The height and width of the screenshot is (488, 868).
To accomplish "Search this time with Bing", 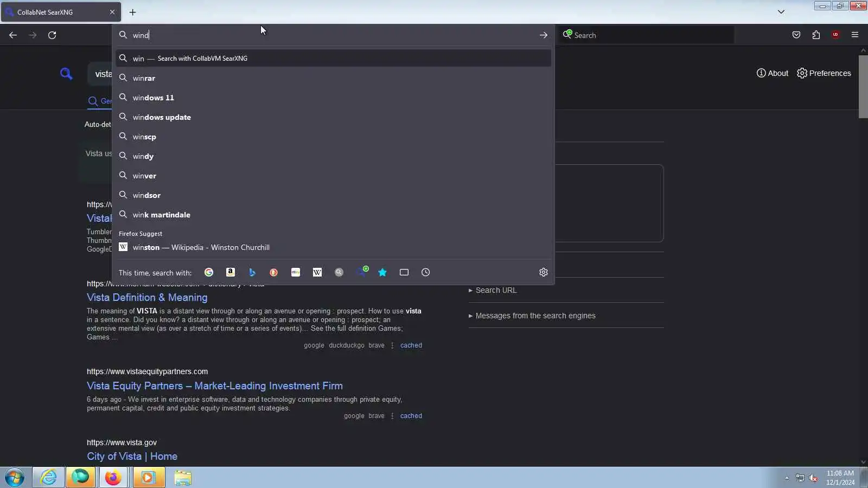I will click(252, 272).
